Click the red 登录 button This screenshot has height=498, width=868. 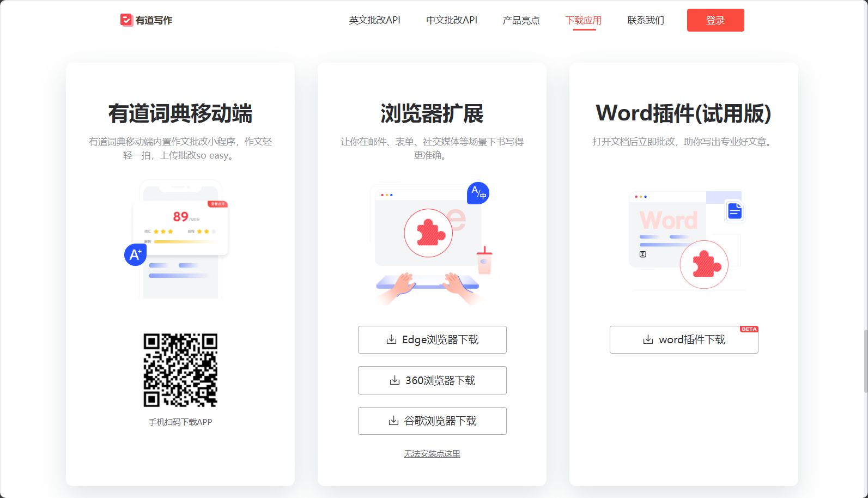[x=715, y=20]
